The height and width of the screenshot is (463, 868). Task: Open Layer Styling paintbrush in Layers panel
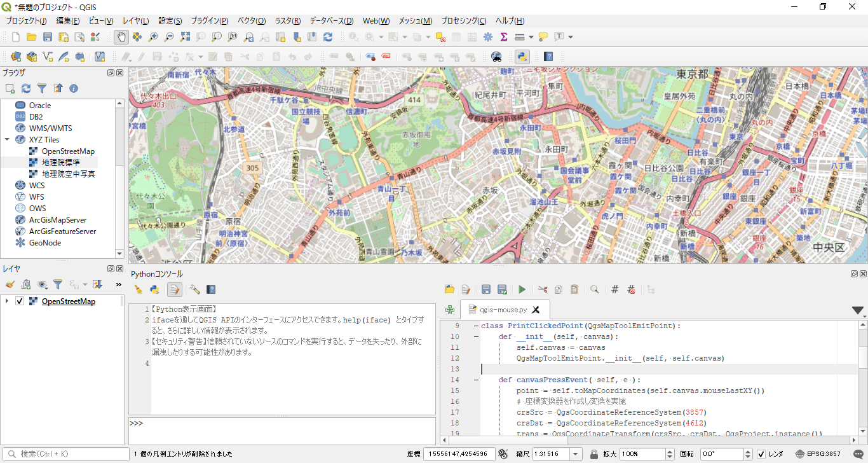[10, 284]
